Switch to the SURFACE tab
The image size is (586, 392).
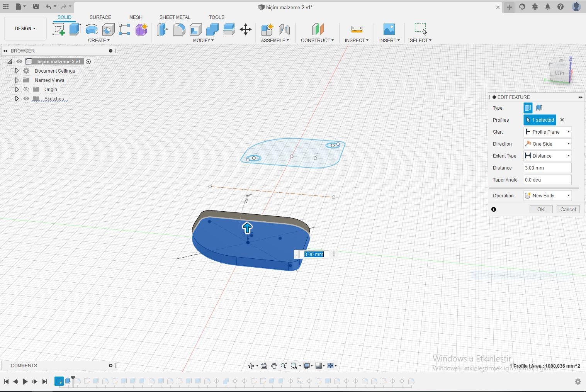[x=100, y=17]
